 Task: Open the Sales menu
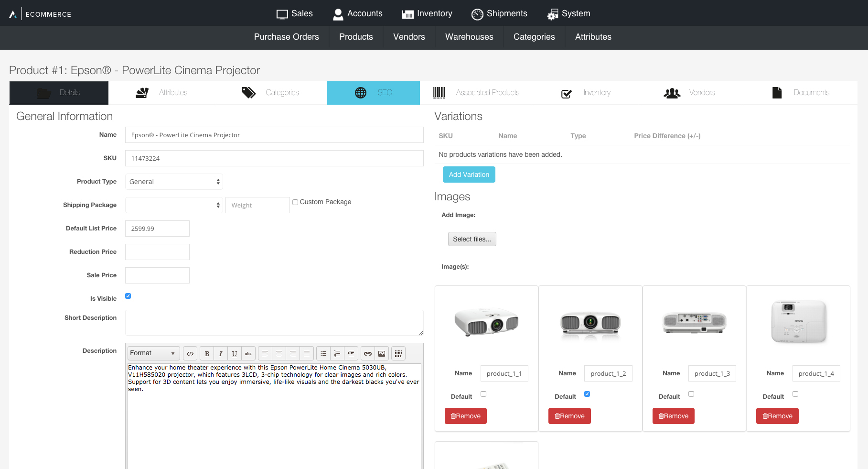(294, 14)
